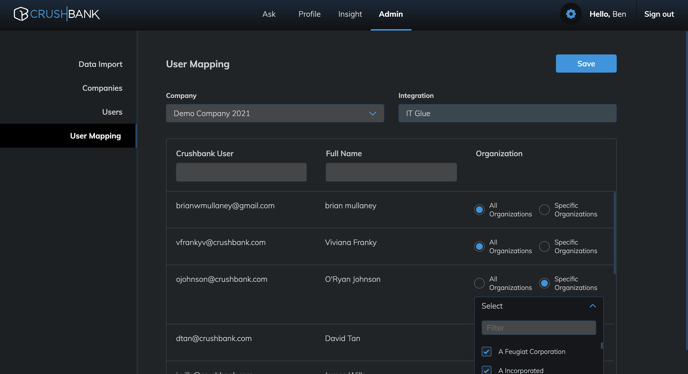The image size is (688, 374).
Task: Click the Crushbank User filter field
Action: pyautogui.click(x=241, y=172)
